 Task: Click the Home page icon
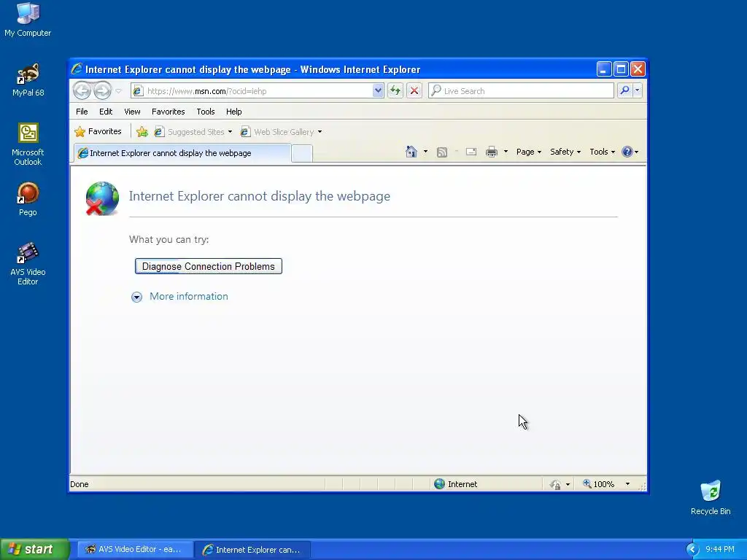(411, 152)
